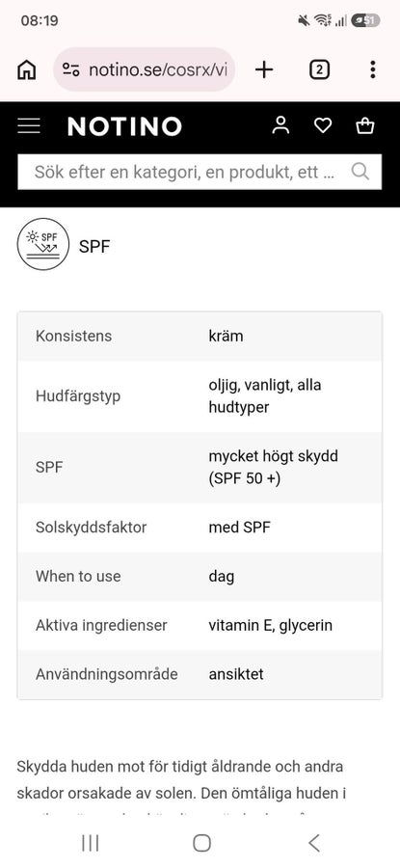Tap the Konsistens kräm table row
Viewport: 400px width, 868px height.
[x=200, y=336]
